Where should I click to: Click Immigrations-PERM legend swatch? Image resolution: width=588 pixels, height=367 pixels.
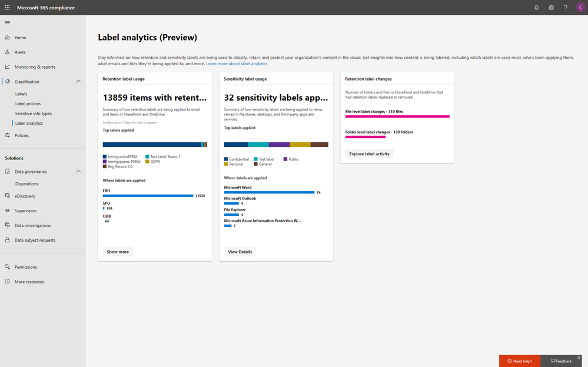(105, 162)
